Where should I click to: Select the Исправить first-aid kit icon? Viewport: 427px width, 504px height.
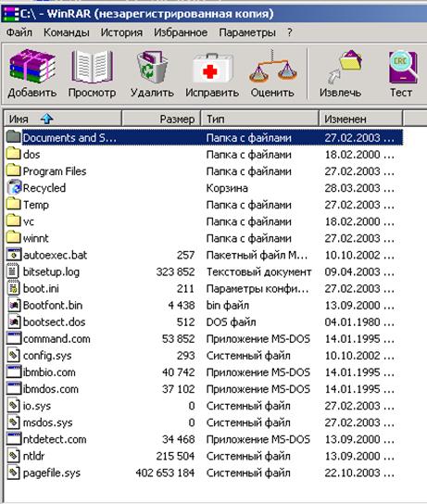(212, 69)
